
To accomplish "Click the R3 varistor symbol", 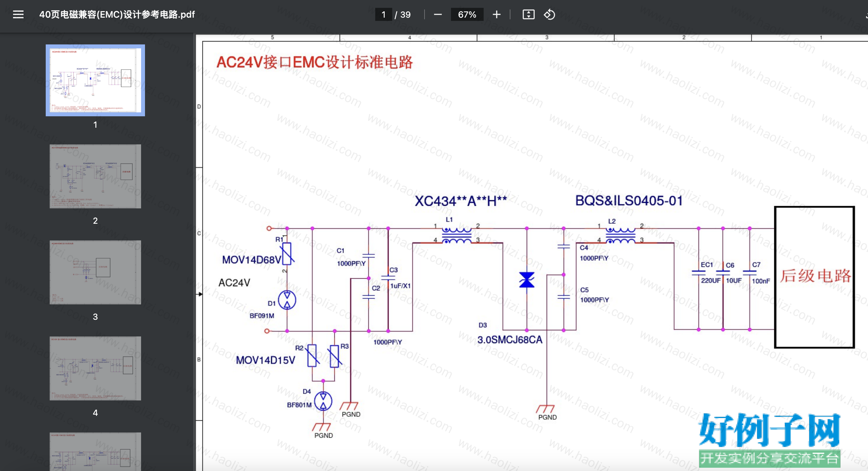I will [335, 356].
